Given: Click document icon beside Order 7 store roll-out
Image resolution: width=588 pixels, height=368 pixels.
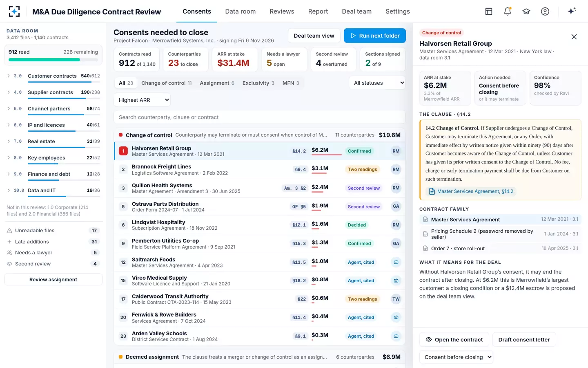Looking at the screenshot, I should 425,248.
